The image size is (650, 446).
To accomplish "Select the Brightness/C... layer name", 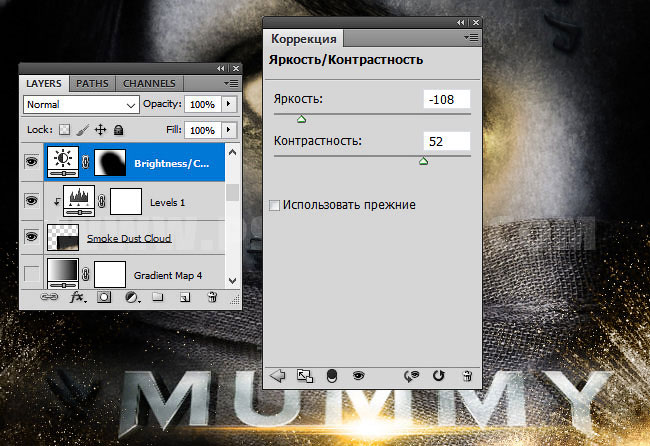I will 172,164.
